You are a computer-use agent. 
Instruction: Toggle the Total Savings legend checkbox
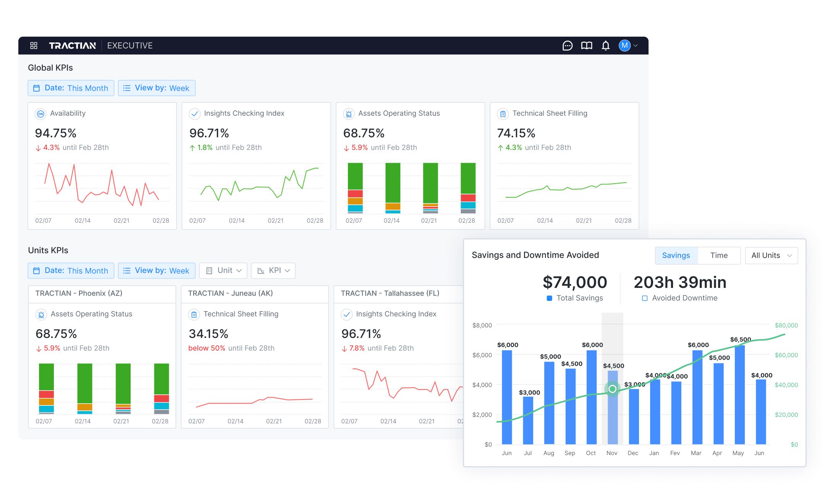point(549,298)
